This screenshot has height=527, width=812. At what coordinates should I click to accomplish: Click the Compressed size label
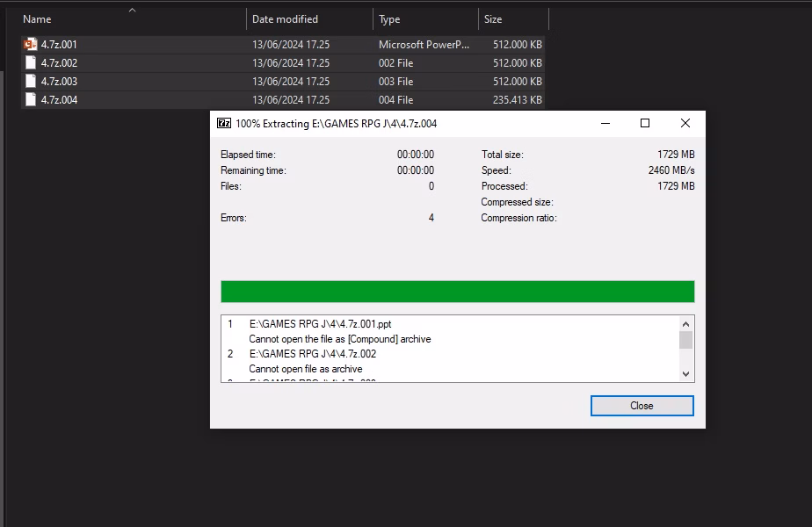pos(517,202)
